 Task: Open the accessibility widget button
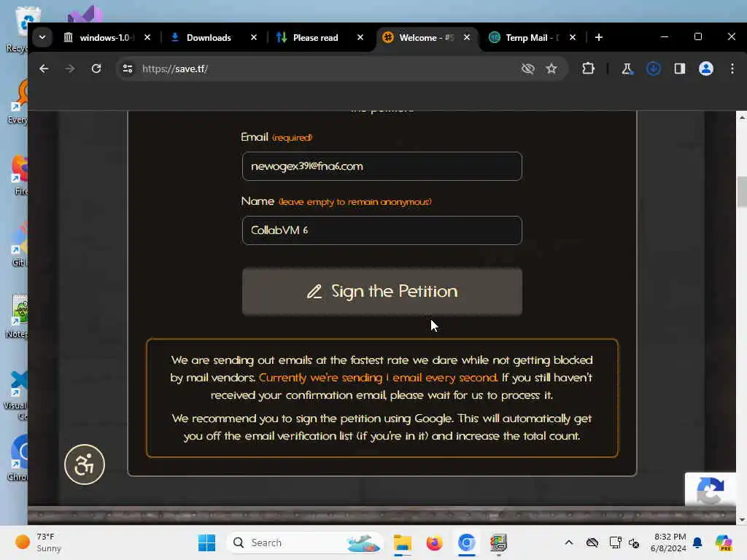point(85,464)
